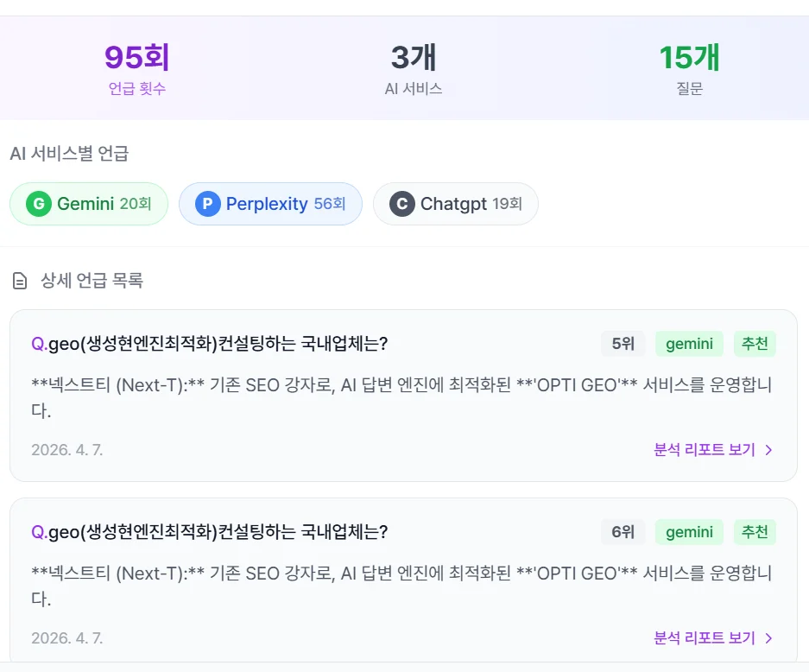Click the green Gemini G circle icon
Screen dimensions: 809x672
pyautogui.click(x=38, y=204)
